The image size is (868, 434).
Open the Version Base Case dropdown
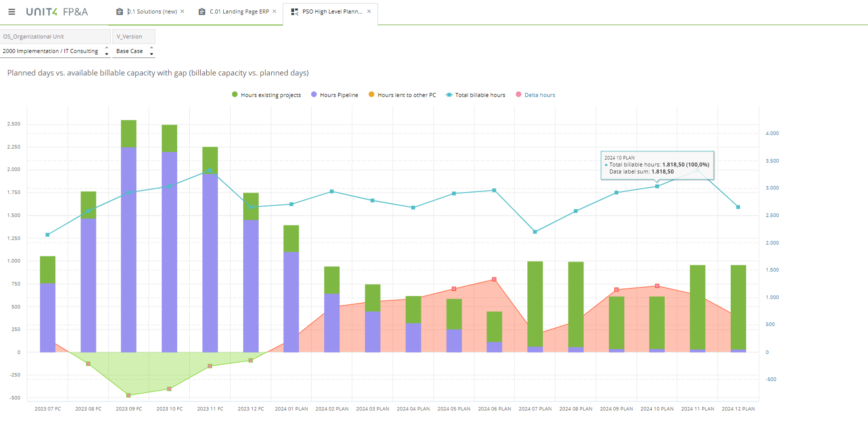(x=129, y=51)
